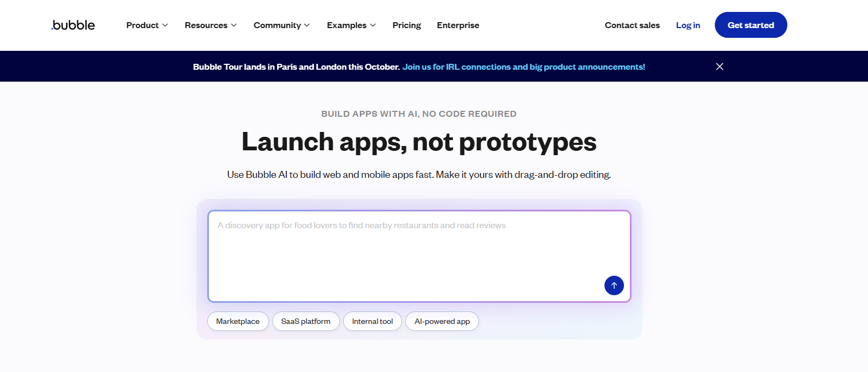Screen dimensions: 868x372
Task: Select the SaaS platform suggestion chip
Action: [x=306, y=321]
